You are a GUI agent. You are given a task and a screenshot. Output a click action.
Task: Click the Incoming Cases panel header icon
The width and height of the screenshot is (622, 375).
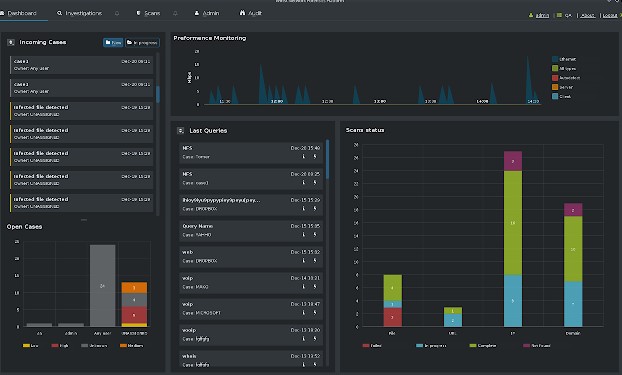pos(11,42)
